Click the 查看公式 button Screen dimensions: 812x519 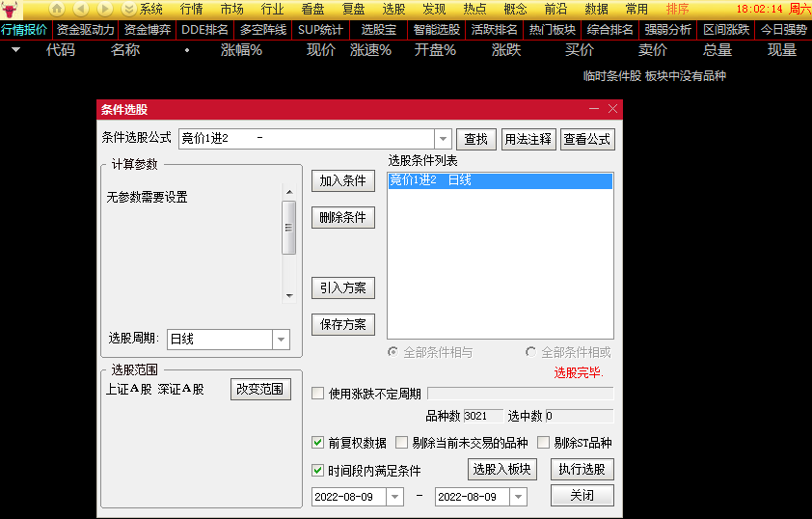[587, 139]
